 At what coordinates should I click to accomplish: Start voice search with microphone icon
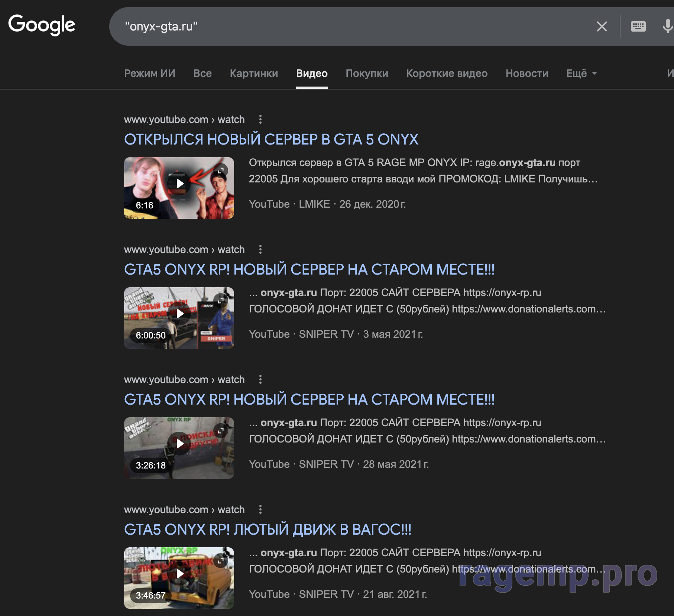[667, 26]
